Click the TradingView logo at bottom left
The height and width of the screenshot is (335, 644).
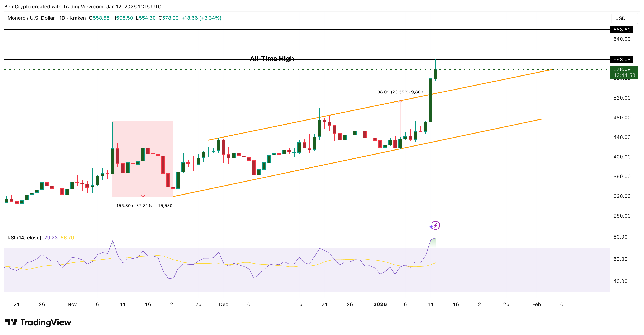37,322
